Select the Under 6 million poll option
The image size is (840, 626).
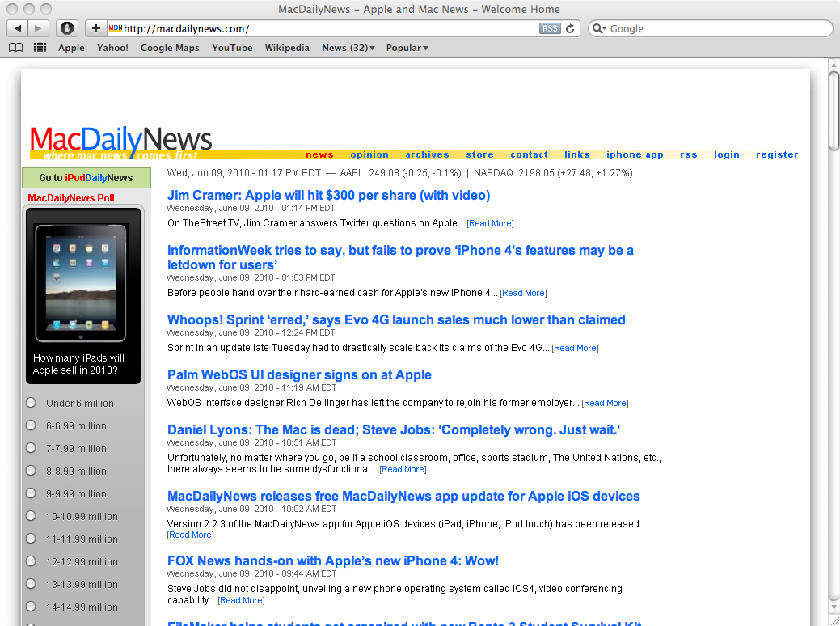31,403
